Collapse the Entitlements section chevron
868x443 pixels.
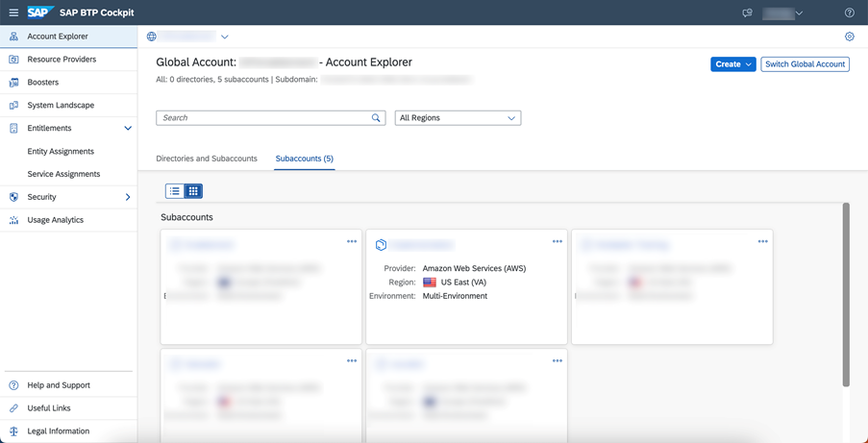(128, 128)
